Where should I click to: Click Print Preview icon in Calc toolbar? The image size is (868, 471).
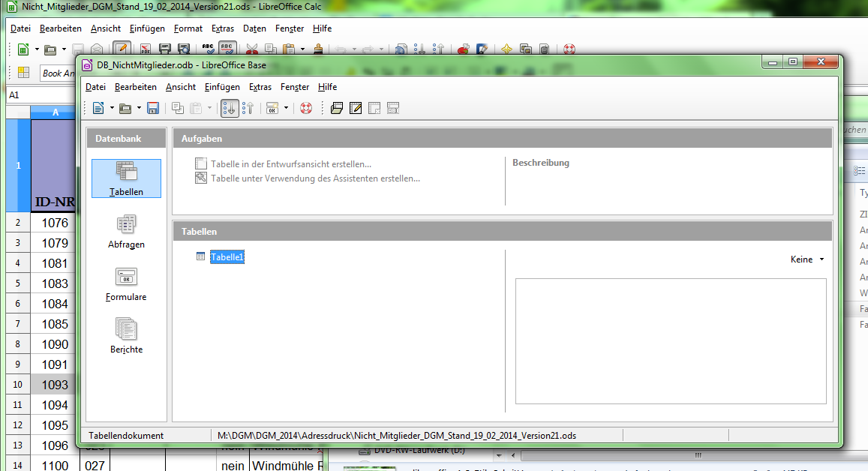(x=183, y=49)
